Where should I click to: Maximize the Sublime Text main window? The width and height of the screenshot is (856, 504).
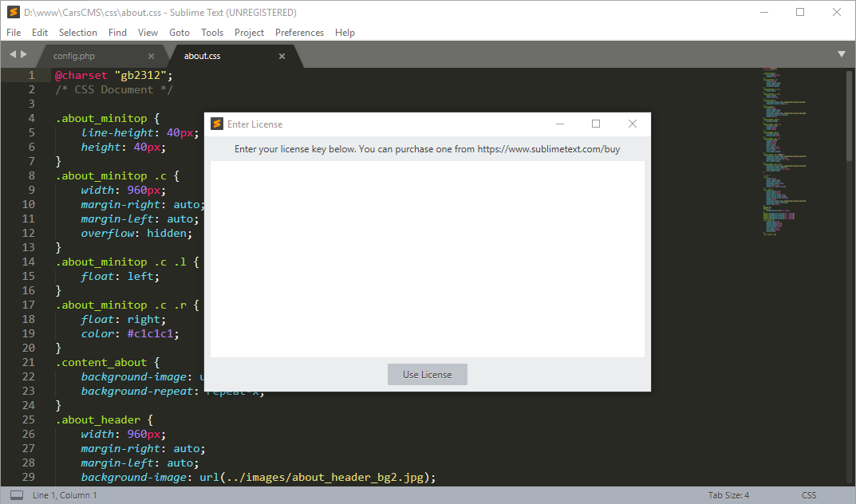tap(800, 12)
